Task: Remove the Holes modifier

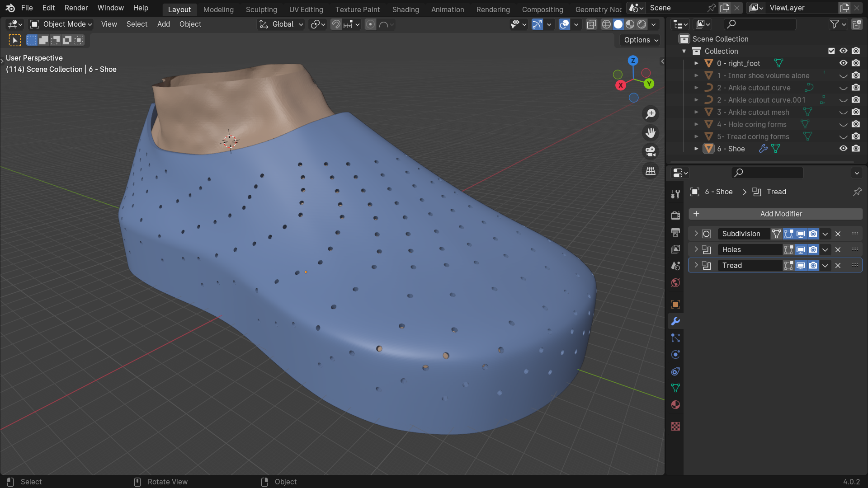Action: click(838, 249)
